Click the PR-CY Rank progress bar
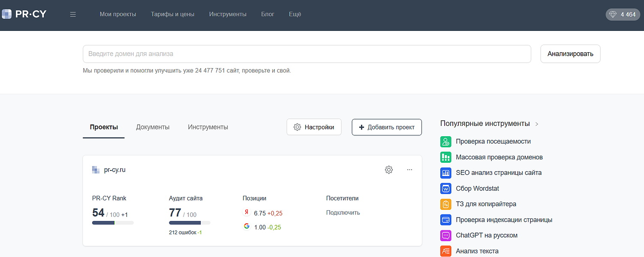This screenshot has height=257, width=644. tap(113, 223)
